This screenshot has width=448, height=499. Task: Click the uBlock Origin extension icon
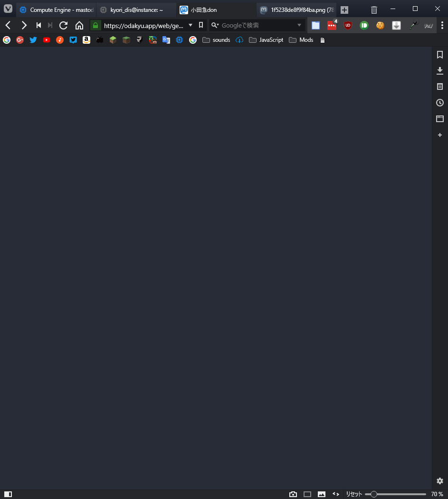(348, 26)
